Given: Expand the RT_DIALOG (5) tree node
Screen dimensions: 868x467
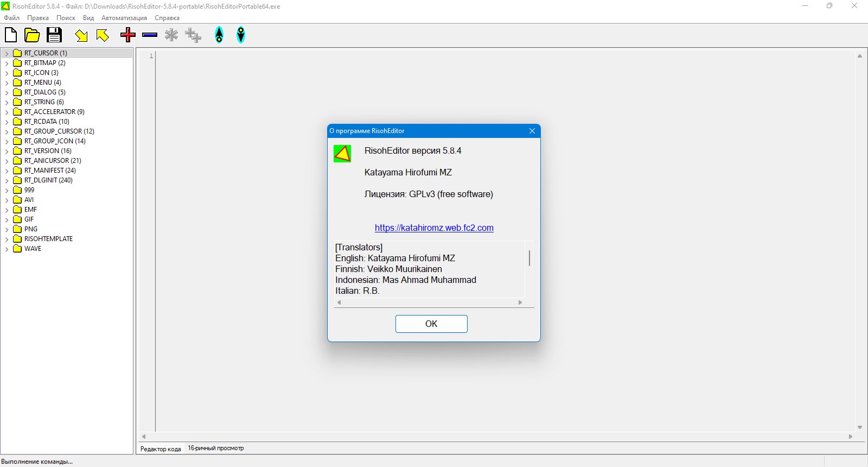Looking at the screenshot, I should pyautogui.click(x=7, y=92).
